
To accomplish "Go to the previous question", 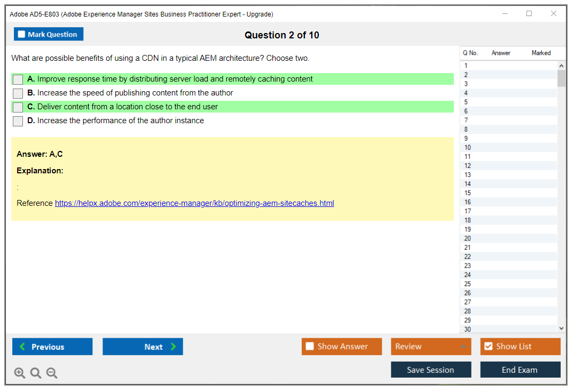I will coord(52,347).
